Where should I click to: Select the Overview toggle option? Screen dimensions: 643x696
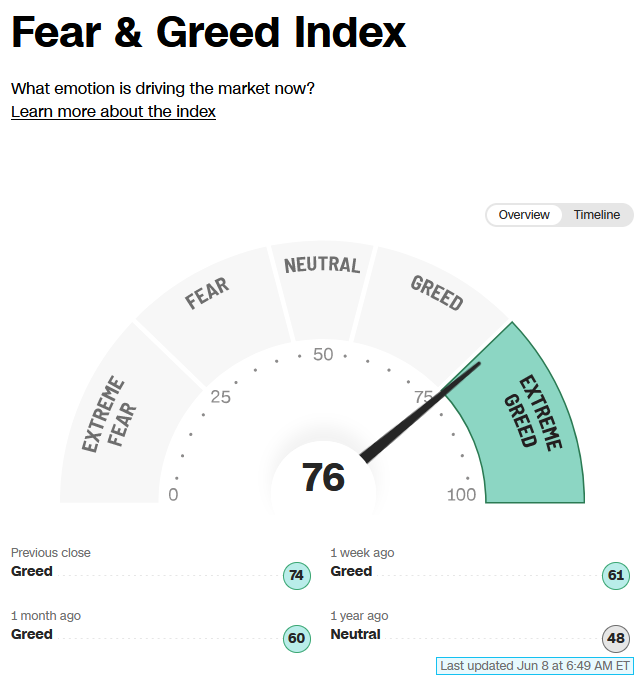click(x=524, y=215)
